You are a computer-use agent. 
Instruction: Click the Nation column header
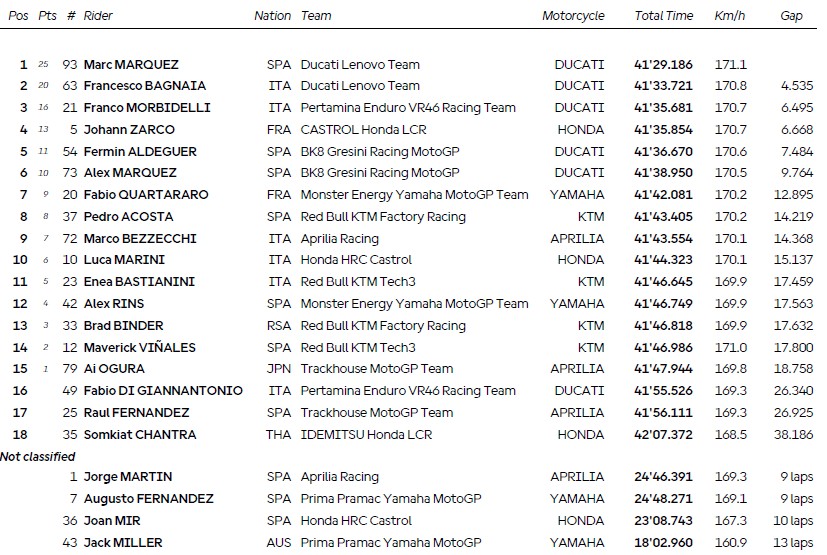click(x=272, y=16)
